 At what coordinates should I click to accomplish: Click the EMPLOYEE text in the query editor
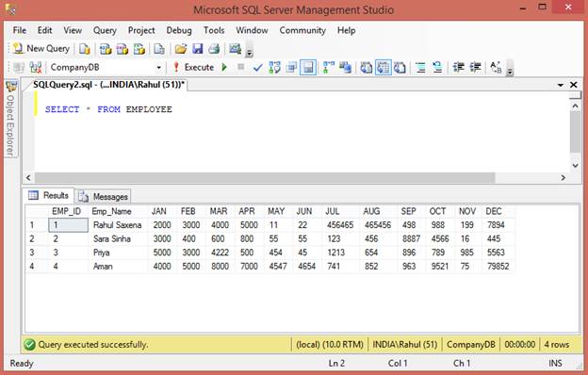tap(149, 109)
